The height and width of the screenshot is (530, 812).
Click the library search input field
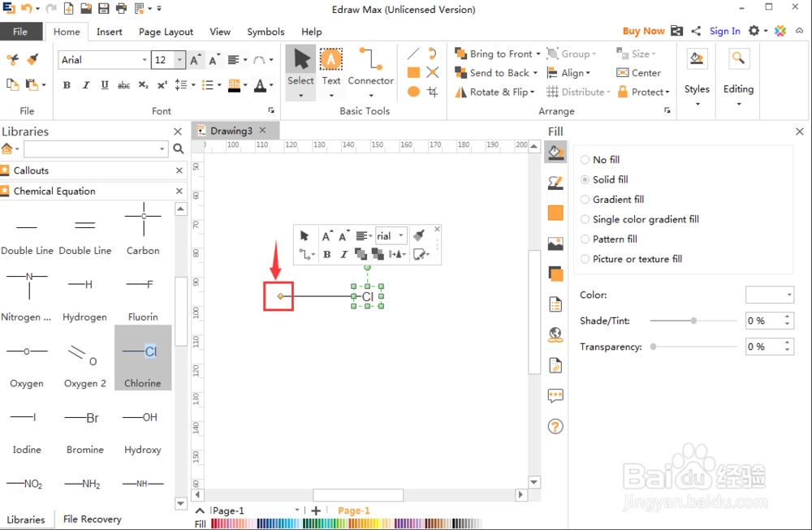91,149
